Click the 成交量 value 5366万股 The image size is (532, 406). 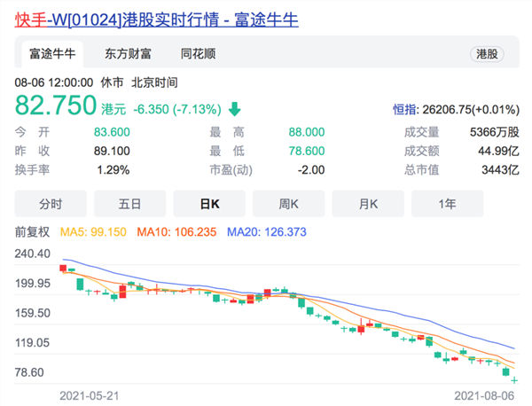(x=495, y=132)
